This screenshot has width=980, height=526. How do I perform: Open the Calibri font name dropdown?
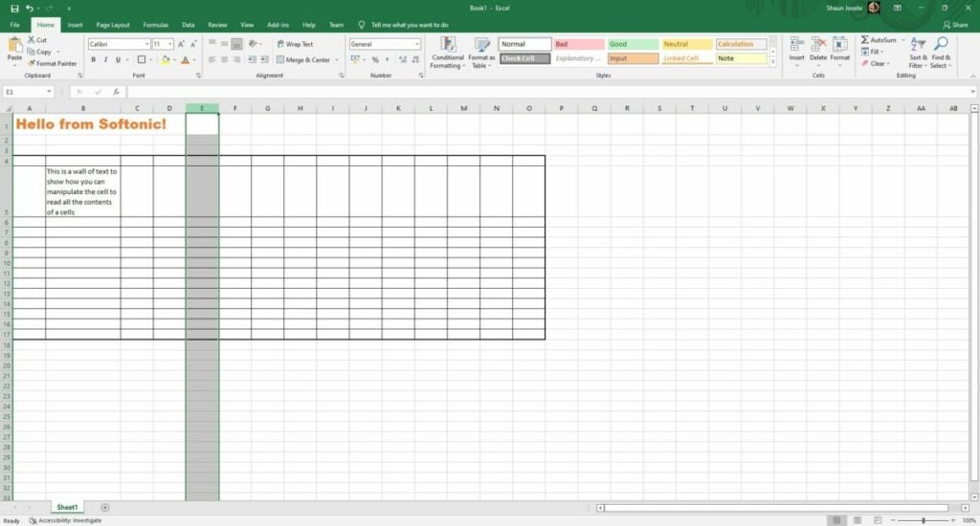tap(146, 44)
